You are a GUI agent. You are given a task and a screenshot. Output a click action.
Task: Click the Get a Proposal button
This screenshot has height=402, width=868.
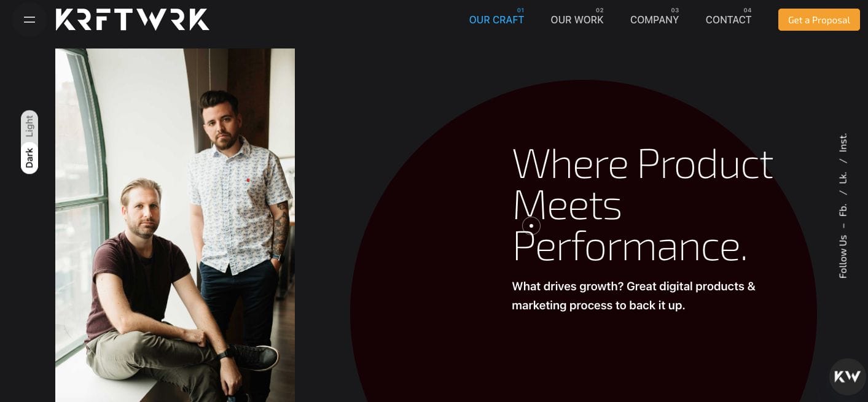819,20
